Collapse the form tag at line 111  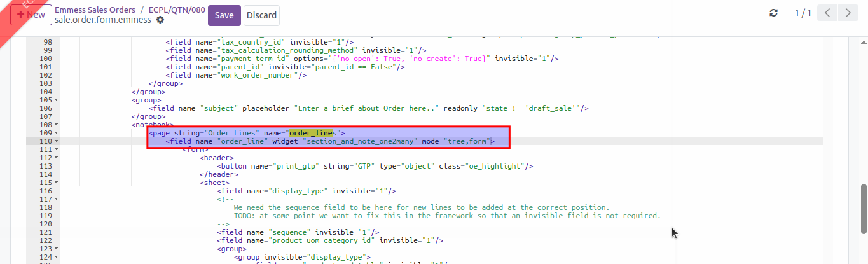click(x=57, y=149)
